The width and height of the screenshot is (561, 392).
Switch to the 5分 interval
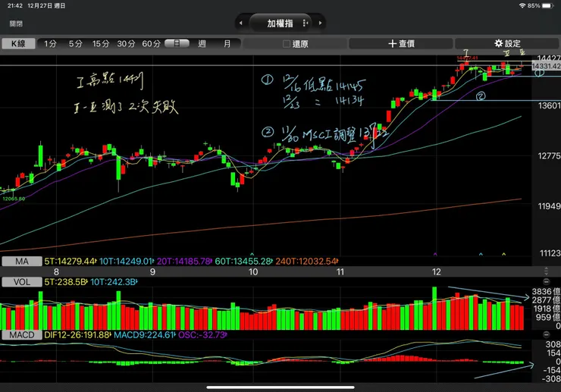tap(76, 44)
